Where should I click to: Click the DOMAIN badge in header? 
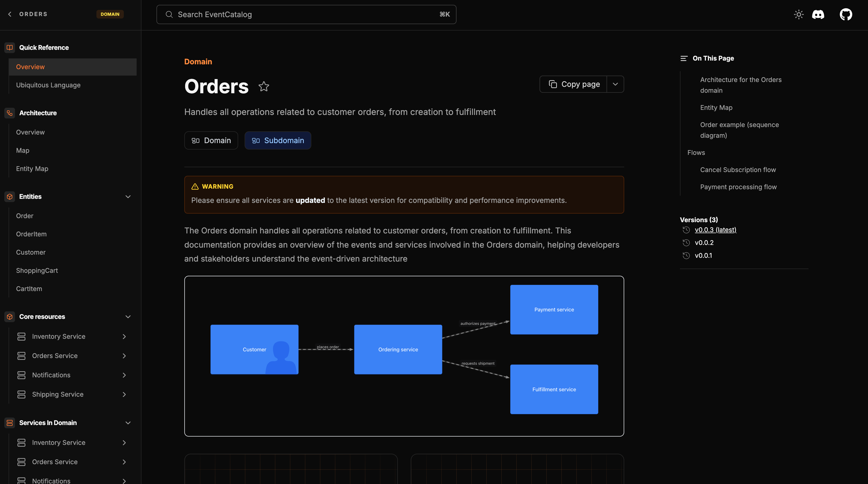click(x=110, y=14)
